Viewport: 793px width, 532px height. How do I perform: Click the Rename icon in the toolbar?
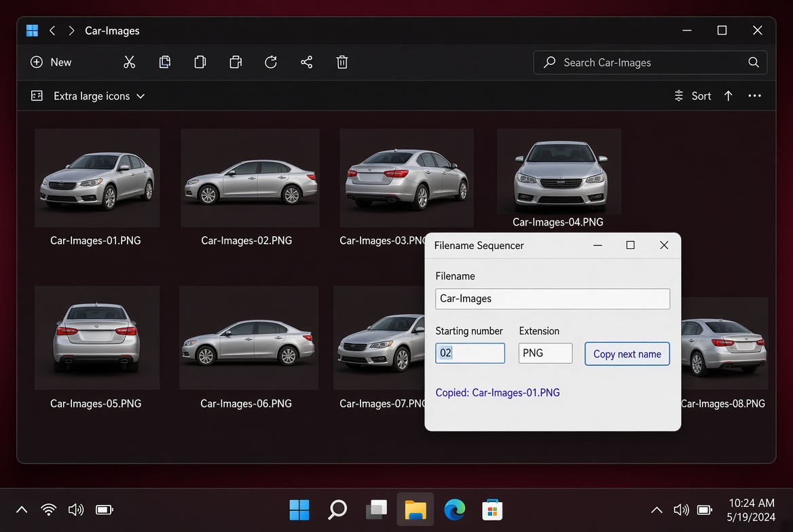pyautogui.click(x=236, y=62)
